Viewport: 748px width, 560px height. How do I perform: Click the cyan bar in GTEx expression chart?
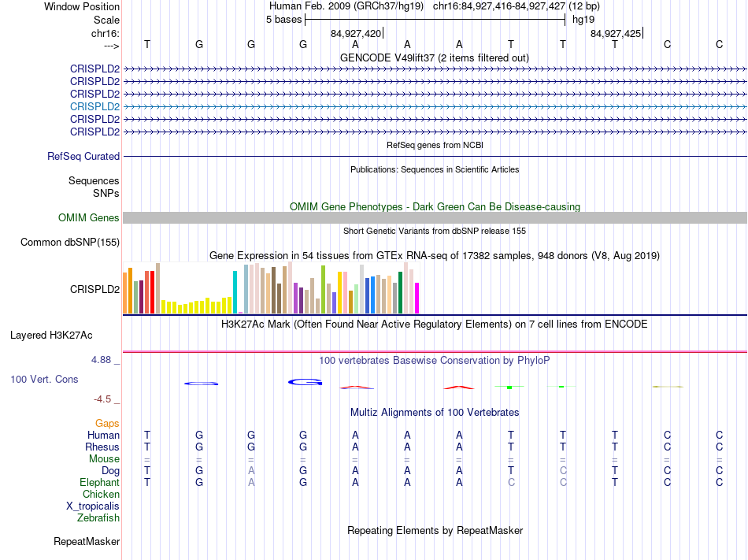pyautogui.click(x=235, y=291)
